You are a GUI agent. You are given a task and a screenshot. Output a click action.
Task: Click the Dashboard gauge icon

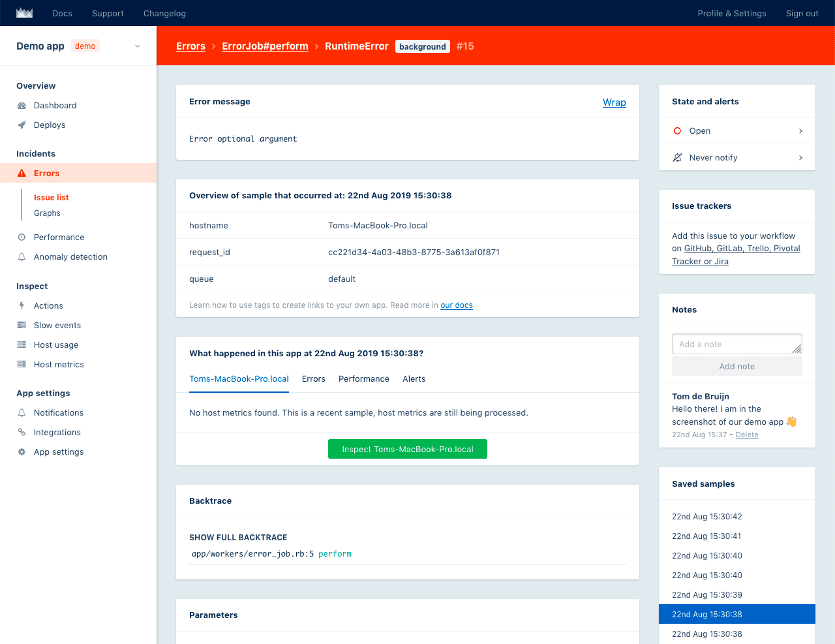[22, 106]
